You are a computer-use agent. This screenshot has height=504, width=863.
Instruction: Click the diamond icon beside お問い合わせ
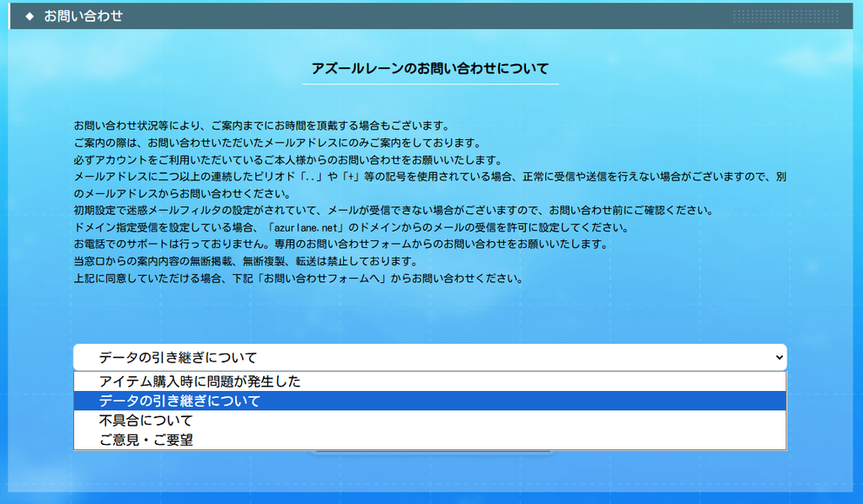(x=29, y=16)
